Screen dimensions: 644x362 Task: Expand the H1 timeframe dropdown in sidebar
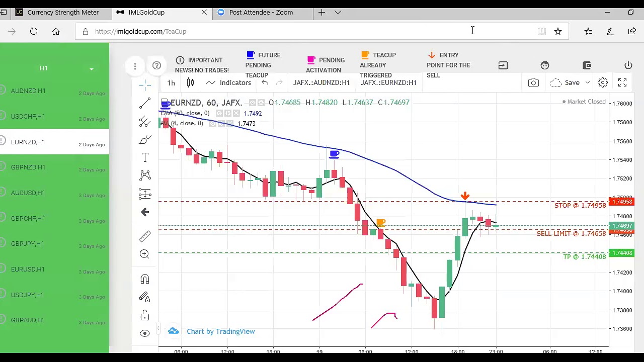92,69
